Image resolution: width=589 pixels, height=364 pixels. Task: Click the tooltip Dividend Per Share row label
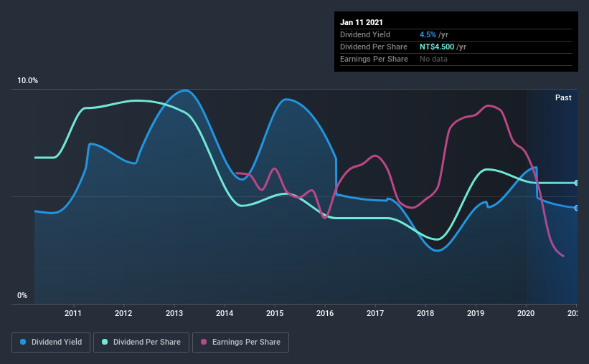coord(373,47)
